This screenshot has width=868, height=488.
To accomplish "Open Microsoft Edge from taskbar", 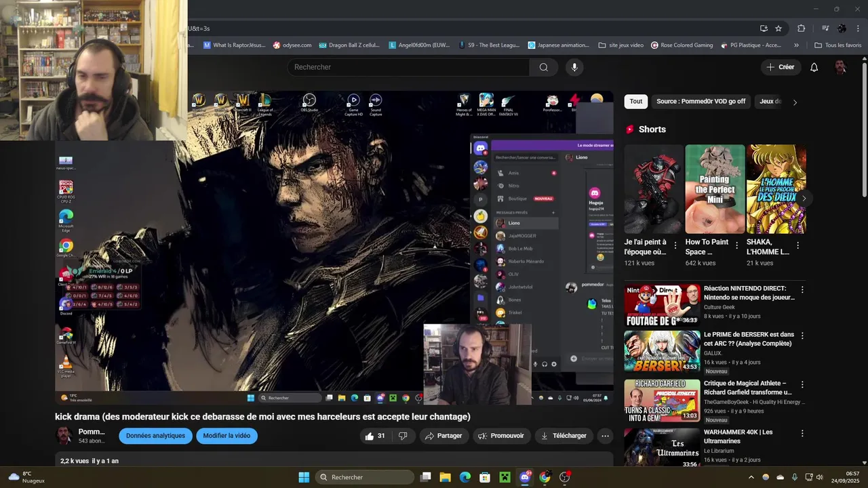I will [x=465, y=477].
